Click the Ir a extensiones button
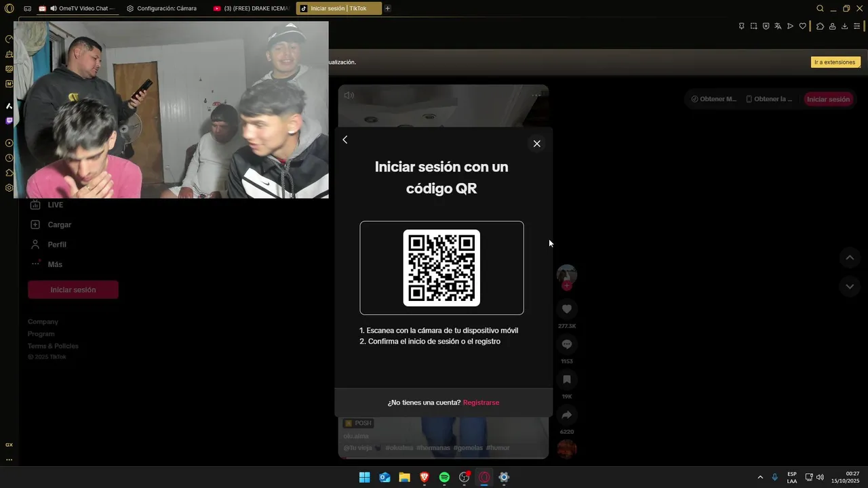Viewport: 868px width, 488px height. click(835, 62)
